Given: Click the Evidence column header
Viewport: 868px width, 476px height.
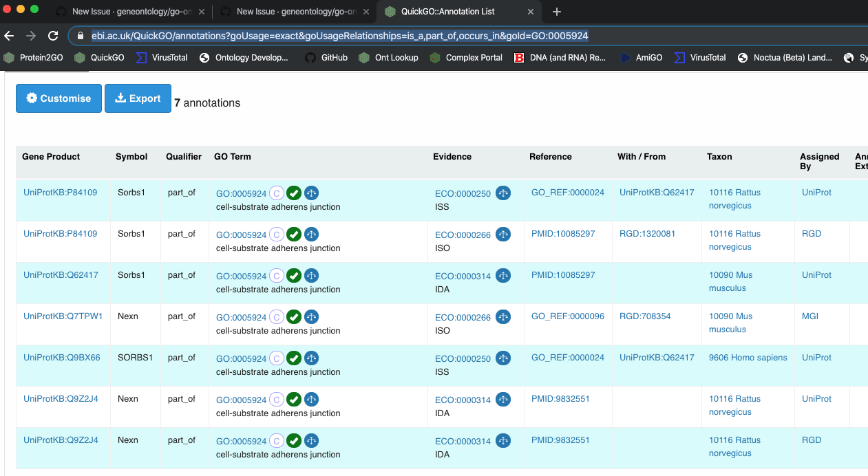Looking at the screenshot, I should (x=452, y=157).
